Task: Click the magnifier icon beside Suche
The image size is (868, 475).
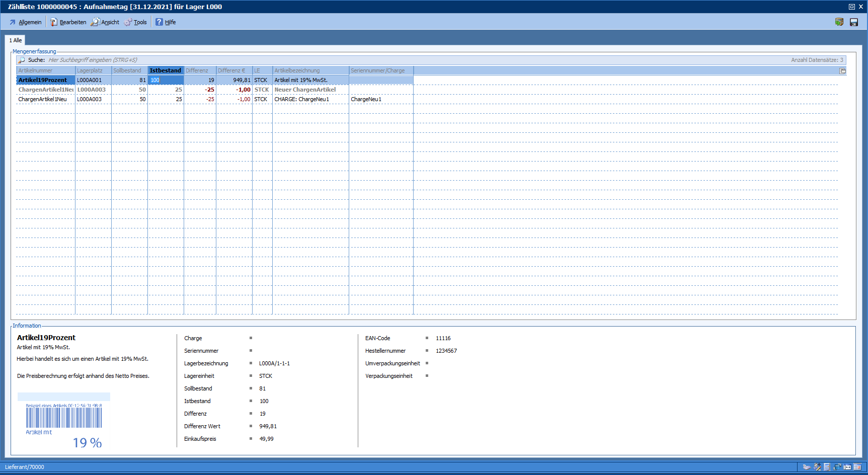Action: [x=22, y=60]
